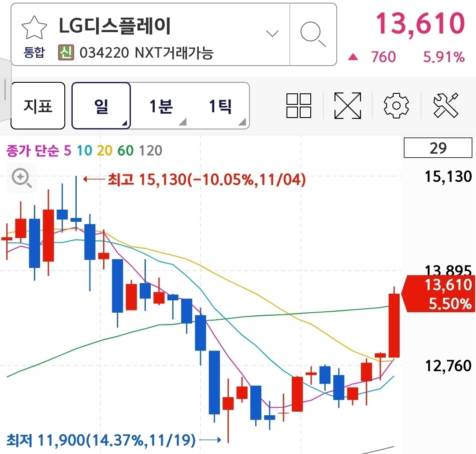Viewport: 476px width, 454px height.
Task: Select the 120-day moving average legend
Action: (x=151, y=151)
